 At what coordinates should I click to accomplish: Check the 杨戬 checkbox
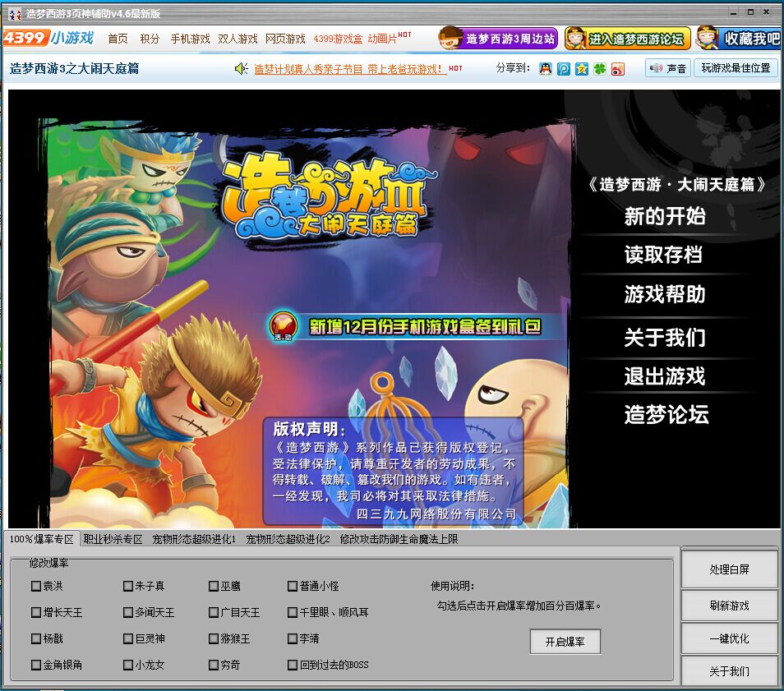36,638
